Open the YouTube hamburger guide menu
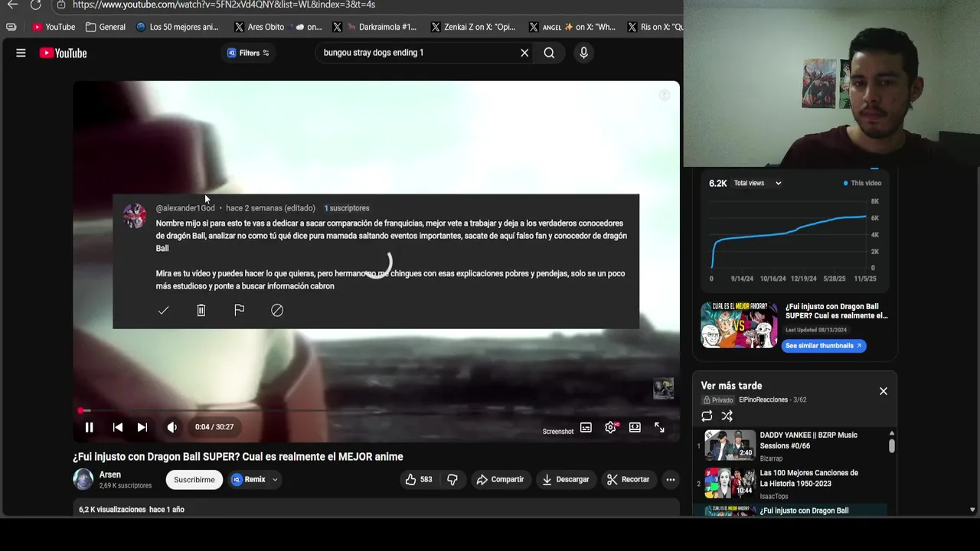Viewport: 980px width, 551px height. (x=21, y=53)
